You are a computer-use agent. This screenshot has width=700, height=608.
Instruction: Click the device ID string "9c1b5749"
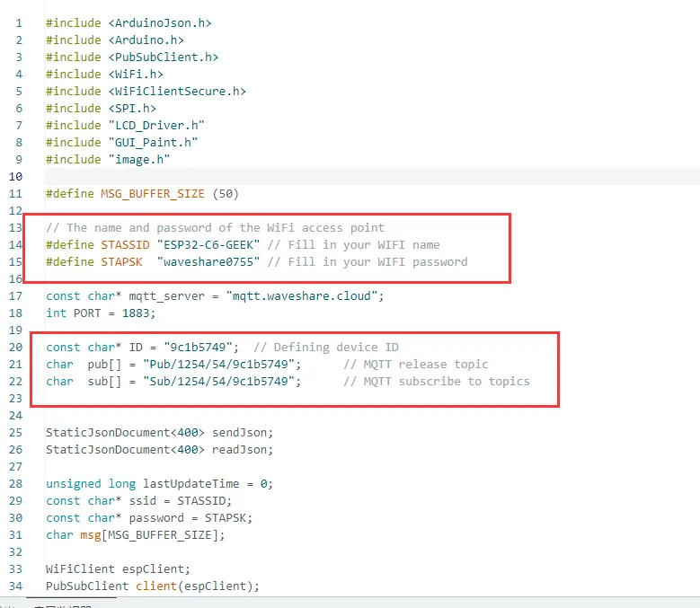[205, 347]
